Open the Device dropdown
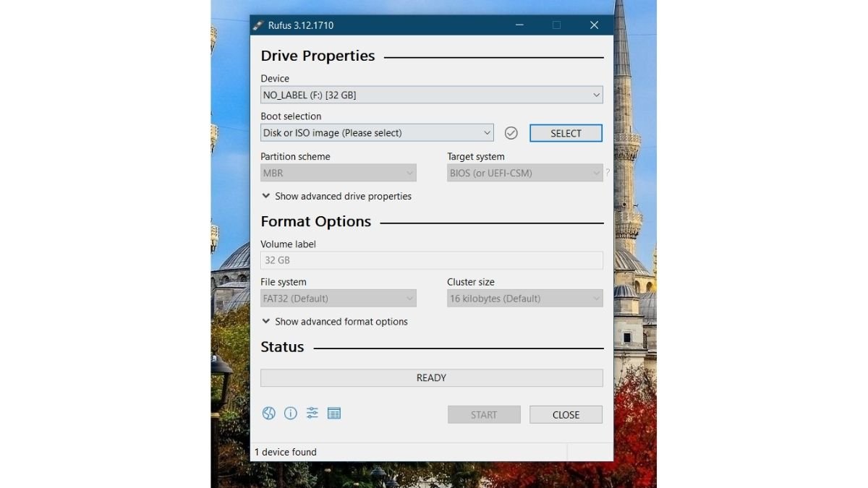Image resolution: width=868 pixels, height=488 pixels. coord(432,95)
